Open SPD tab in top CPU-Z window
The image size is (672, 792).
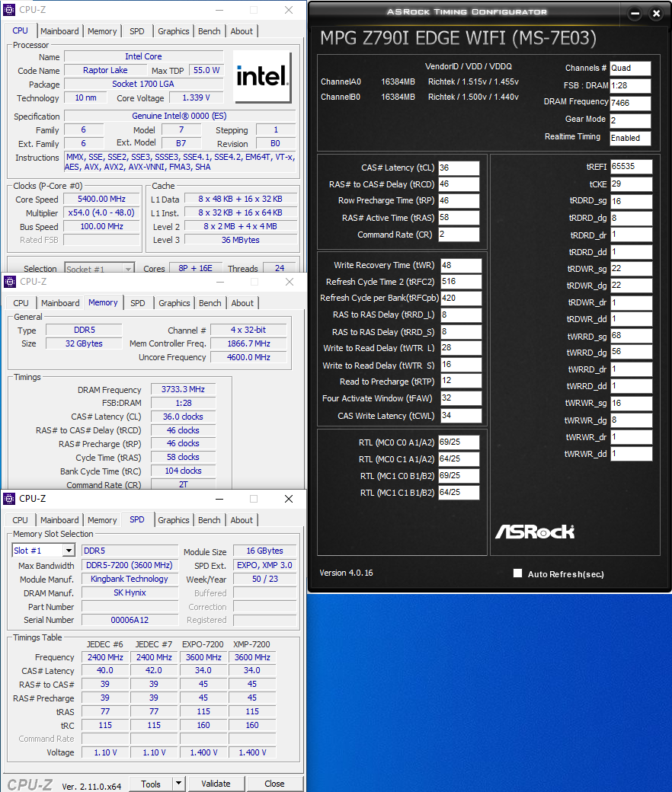coord(137,31)
